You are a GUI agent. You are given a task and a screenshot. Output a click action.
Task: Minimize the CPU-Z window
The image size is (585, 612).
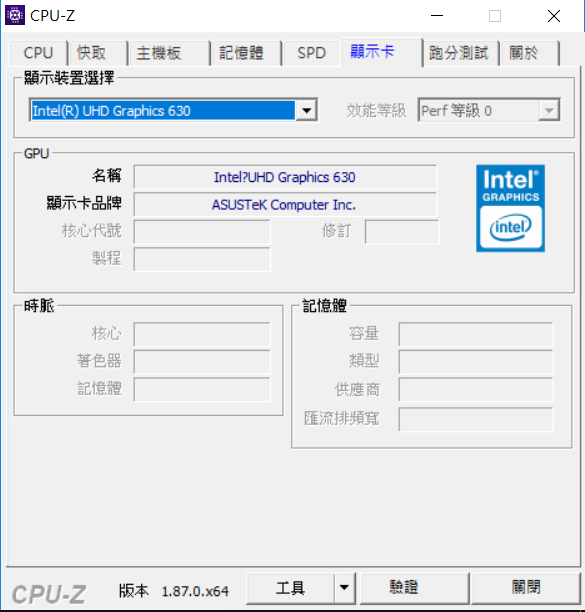coord(437,16)
